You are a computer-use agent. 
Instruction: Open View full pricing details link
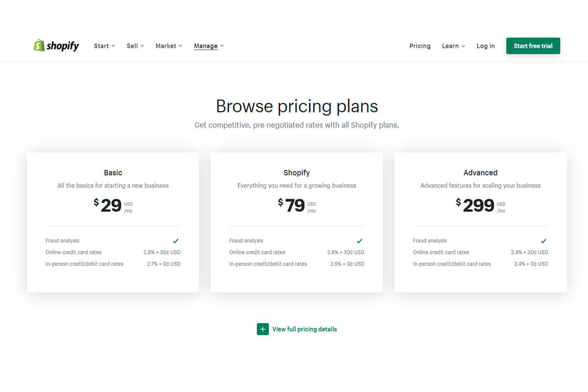[305, 329]
